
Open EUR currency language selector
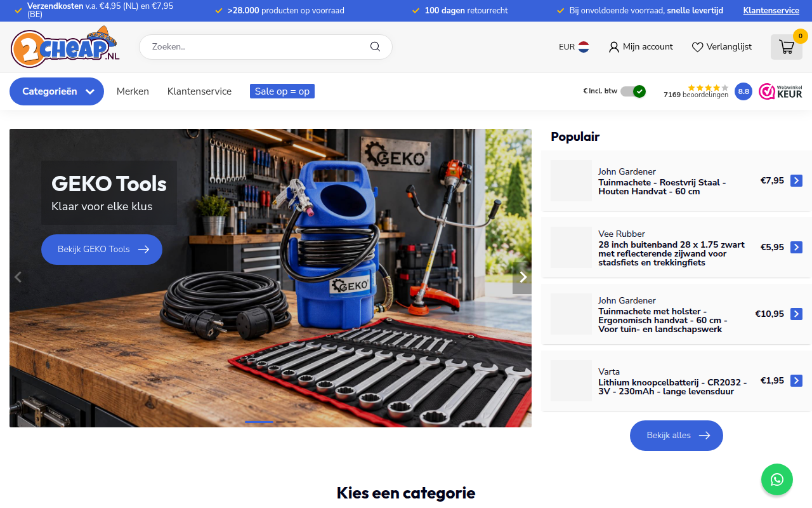click(x=574, y=47)
